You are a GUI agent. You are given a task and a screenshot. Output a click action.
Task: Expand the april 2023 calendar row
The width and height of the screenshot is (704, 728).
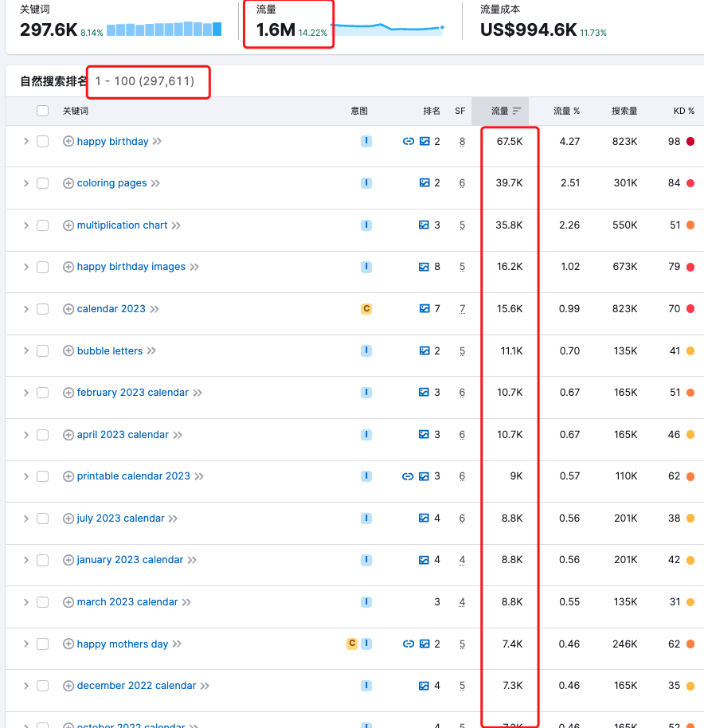point(25,435)
